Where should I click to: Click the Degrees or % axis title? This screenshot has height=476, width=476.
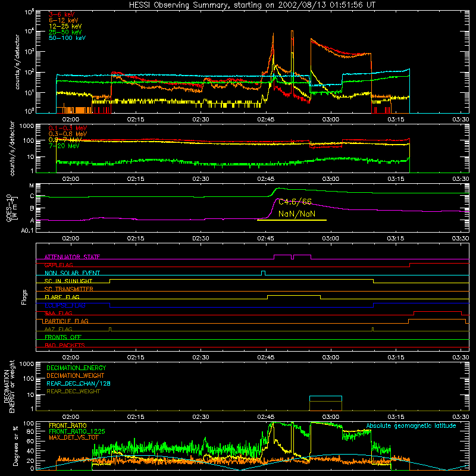15,446
